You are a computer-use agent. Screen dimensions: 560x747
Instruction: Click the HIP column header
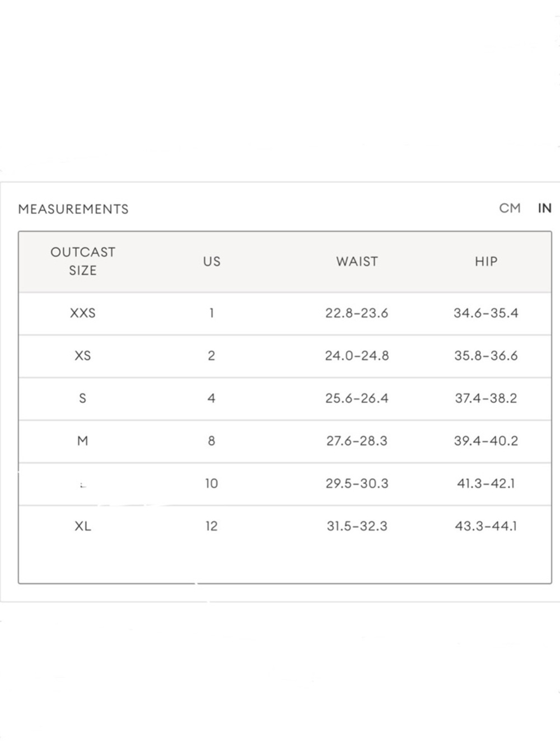(486, 261)
